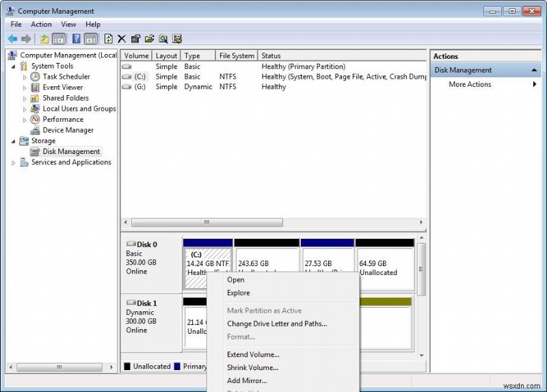Expand the More Actions submenu arrow
Screen dimensions: 547x392
[534, 84]
